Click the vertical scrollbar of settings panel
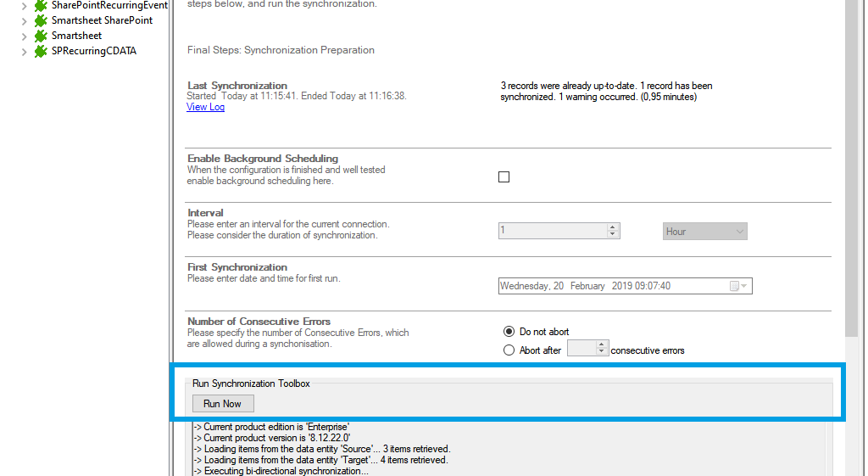This screenshot has height=476, width=868. coord(852,170)
